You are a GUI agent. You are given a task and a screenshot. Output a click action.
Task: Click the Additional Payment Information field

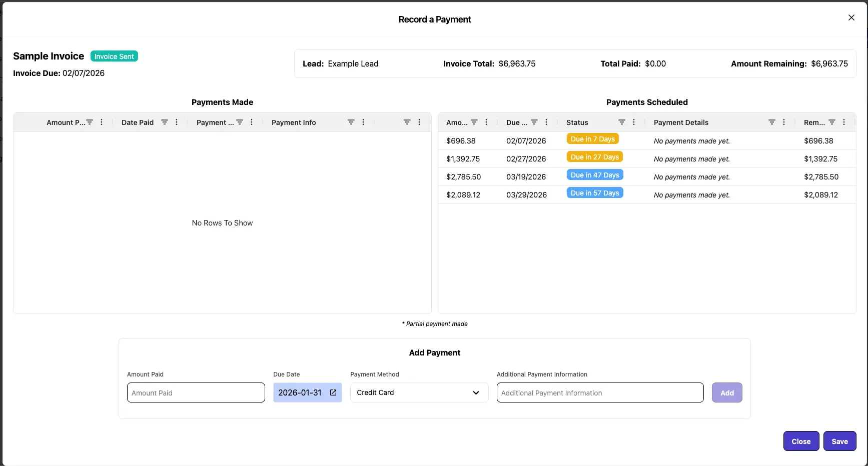click(x=600, y=393)
